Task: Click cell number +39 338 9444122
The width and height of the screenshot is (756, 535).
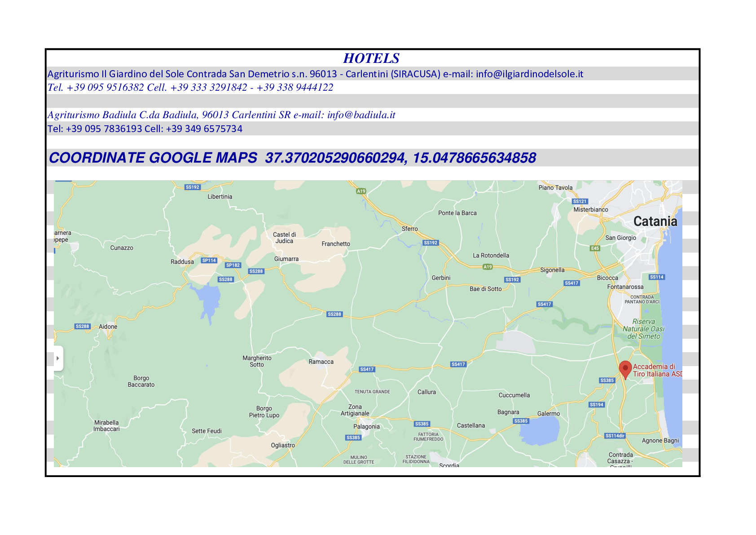Action: pos(295,88)
